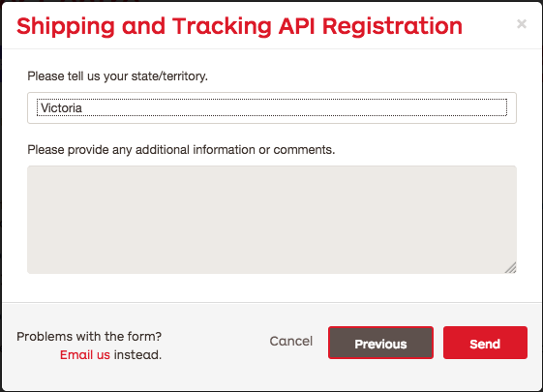The height and width of the screenshot is (392, 543).
Task: Cancel the API registration
Action: coord(291,341)
